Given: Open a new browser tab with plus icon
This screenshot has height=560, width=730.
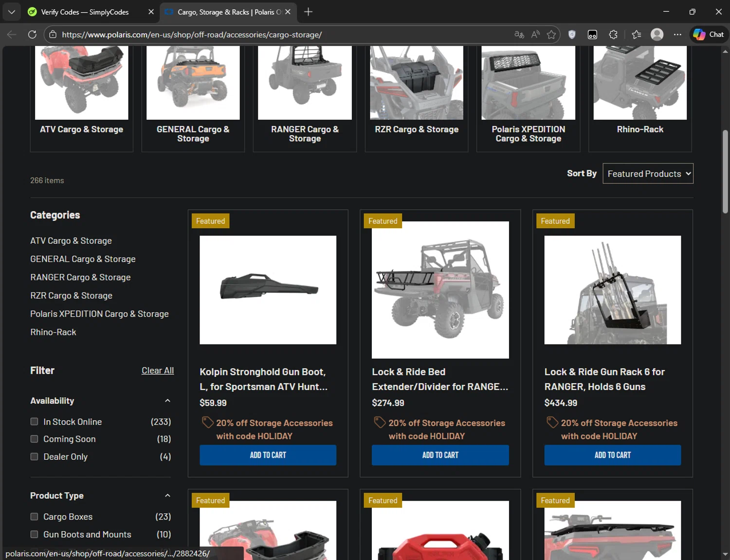Looking at the screenshot, I should [x=308, y=12].
